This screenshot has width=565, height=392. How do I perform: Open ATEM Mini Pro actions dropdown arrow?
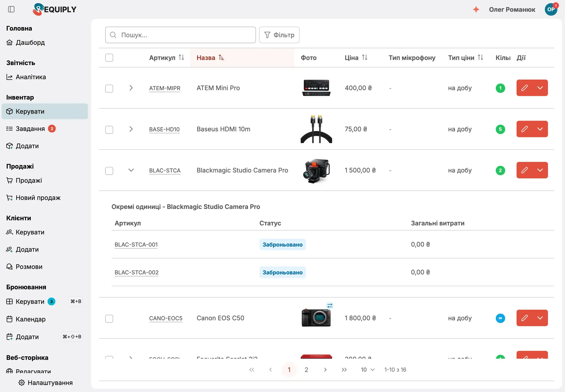pyautogui.click(x=540, y=88)
